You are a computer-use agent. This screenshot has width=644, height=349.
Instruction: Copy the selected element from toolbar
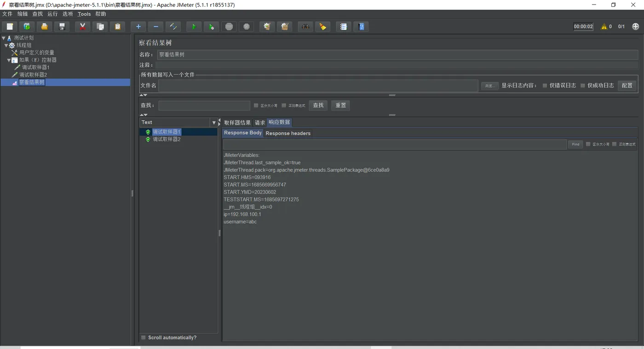100,27
